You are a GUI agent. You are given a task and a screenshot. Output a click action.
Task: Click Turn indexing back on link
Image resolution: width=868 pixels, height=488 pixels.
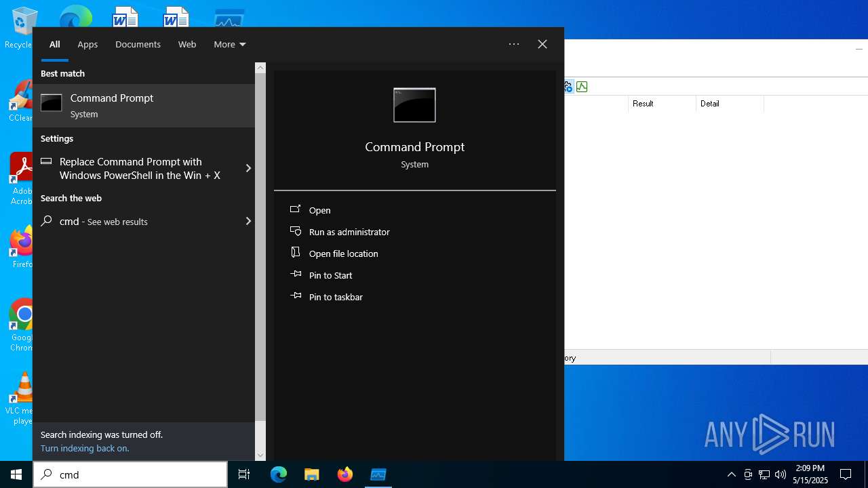point(85,448)
